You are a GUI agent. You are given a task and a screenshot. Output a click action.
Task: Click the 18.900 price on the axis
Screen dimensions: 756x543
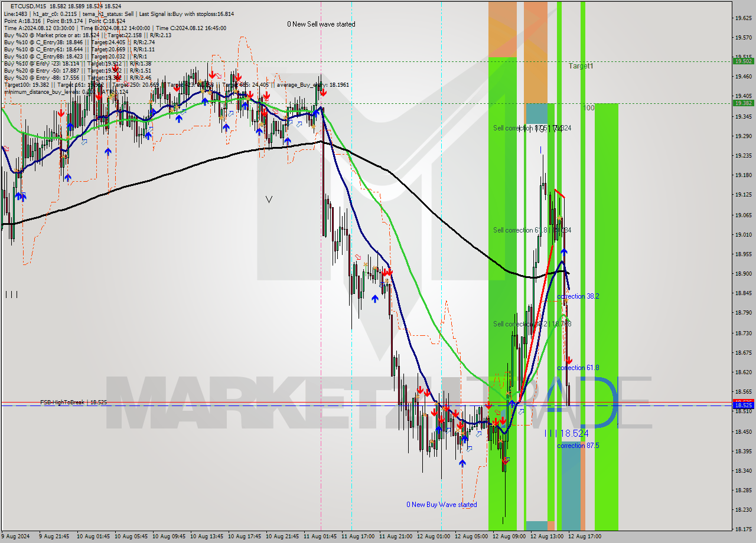coord(743,274)
